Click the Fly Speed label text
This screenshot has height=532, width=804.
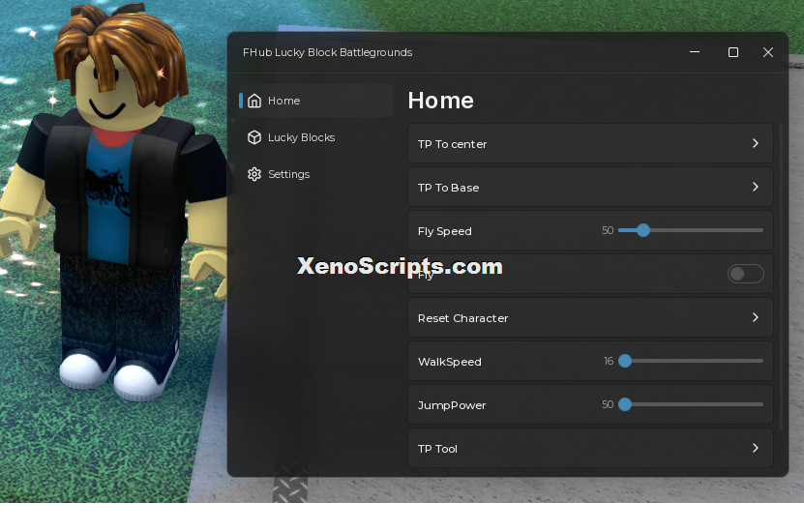coord(444,231)
